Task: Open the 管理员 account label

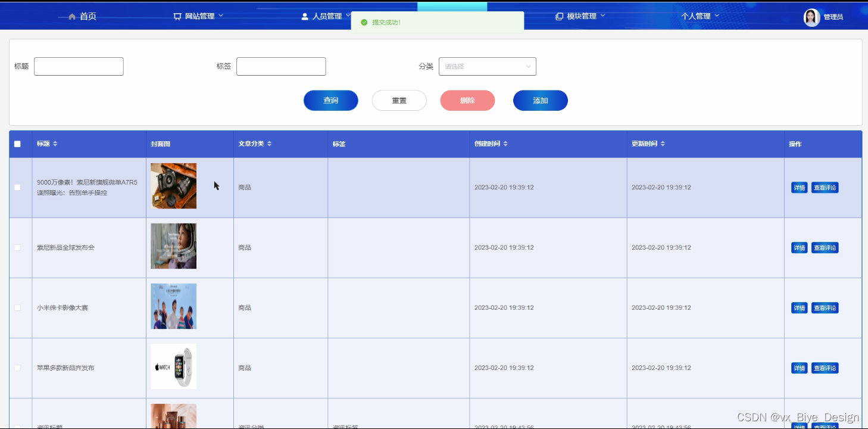Action: (833, 17)
